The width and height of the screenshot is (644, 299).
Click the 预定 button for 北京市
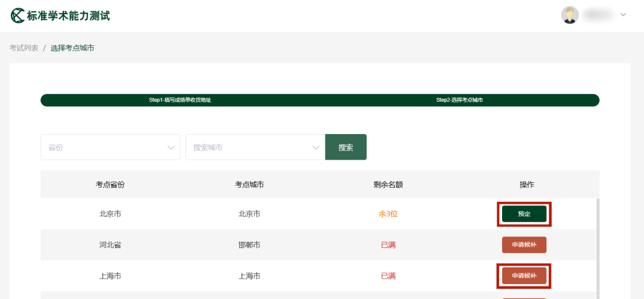click(x=524, y=214)
